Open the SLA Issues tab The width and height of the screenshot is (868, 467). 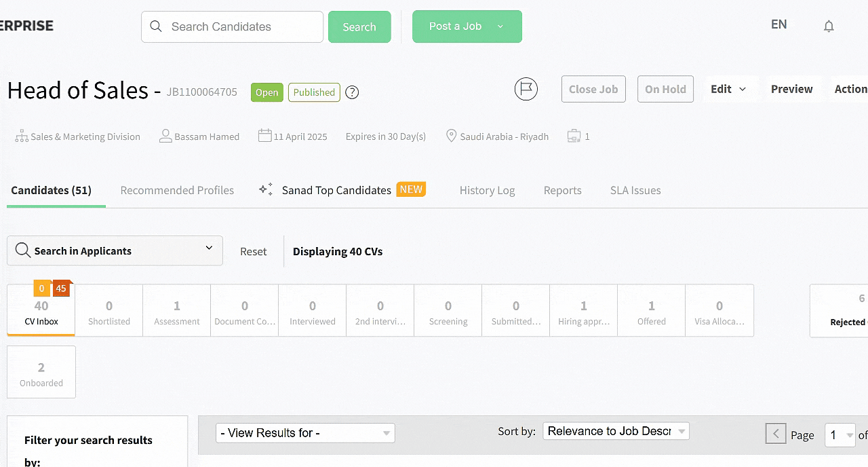(x=635, y=190)
